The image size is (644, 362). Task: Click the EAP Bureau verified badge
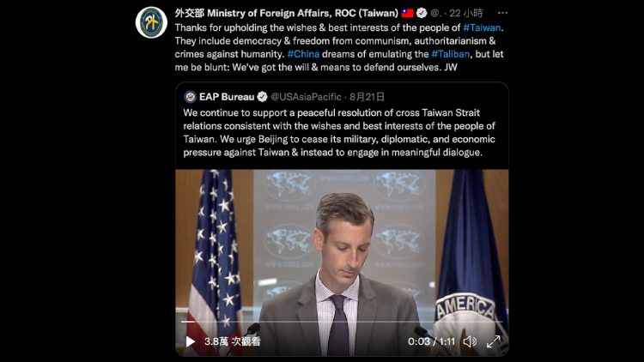(x=262, y=97)
